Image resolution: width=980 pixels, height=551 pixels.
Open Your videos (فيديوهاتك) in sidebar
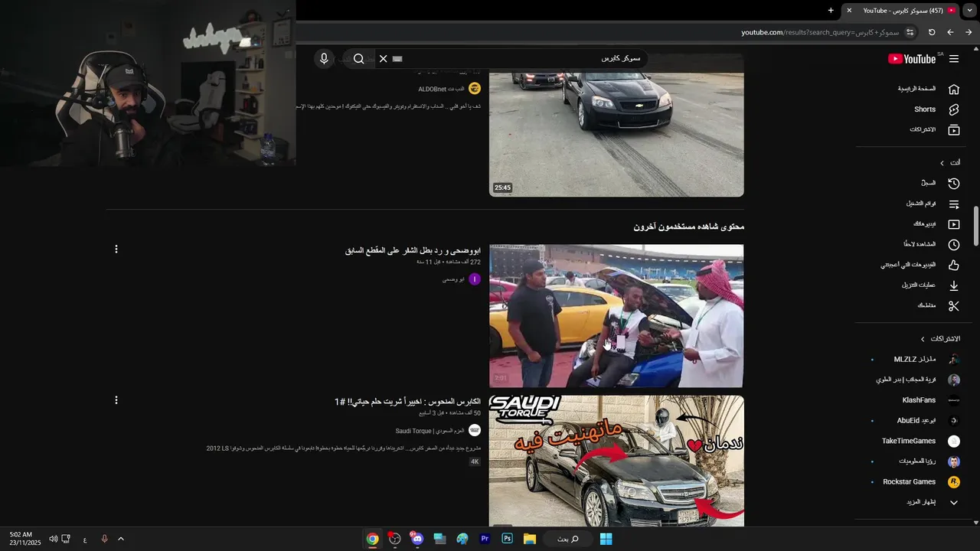tap(936, 224)
